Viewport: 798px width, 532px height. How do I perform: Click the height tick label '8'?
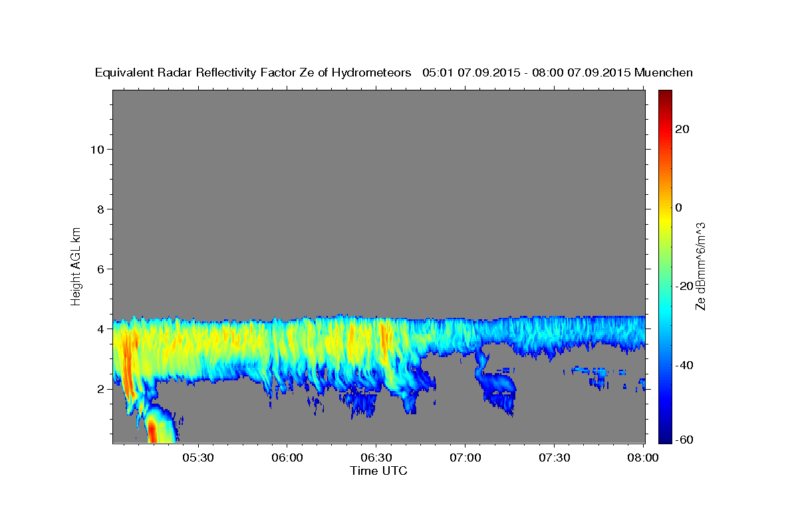tap(100, 209)
